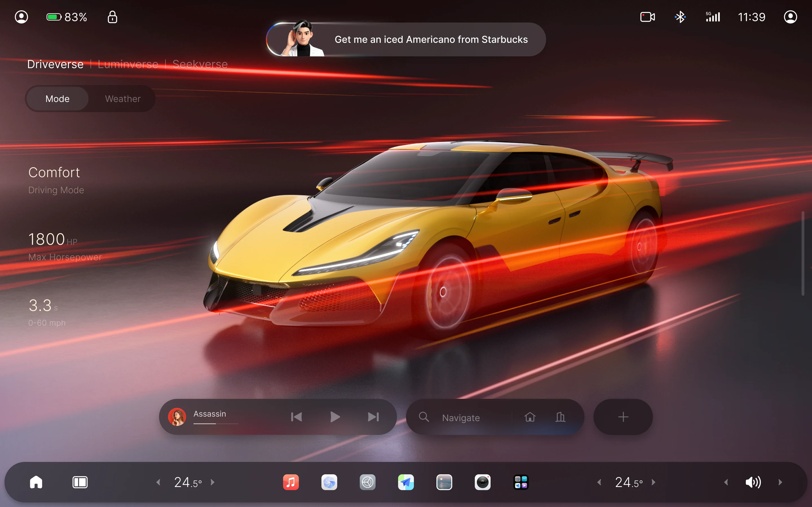Play the Assassin track

335,417
